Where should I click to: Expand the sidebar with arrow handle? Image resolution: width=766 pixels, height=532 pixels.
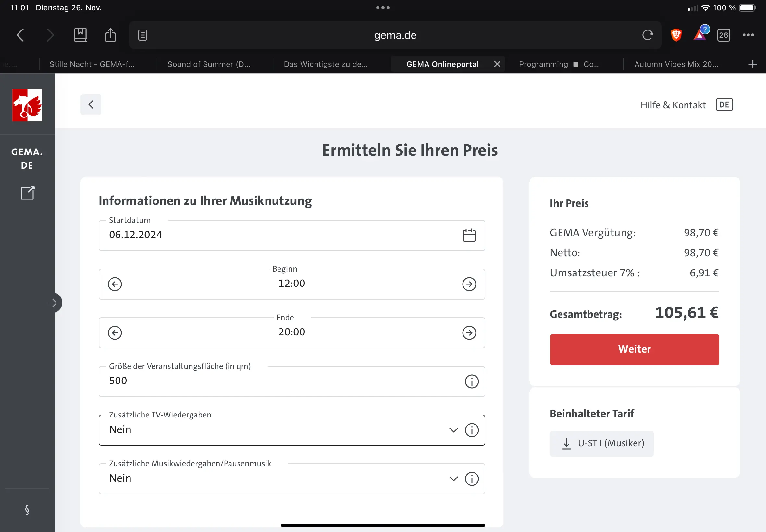52,303
